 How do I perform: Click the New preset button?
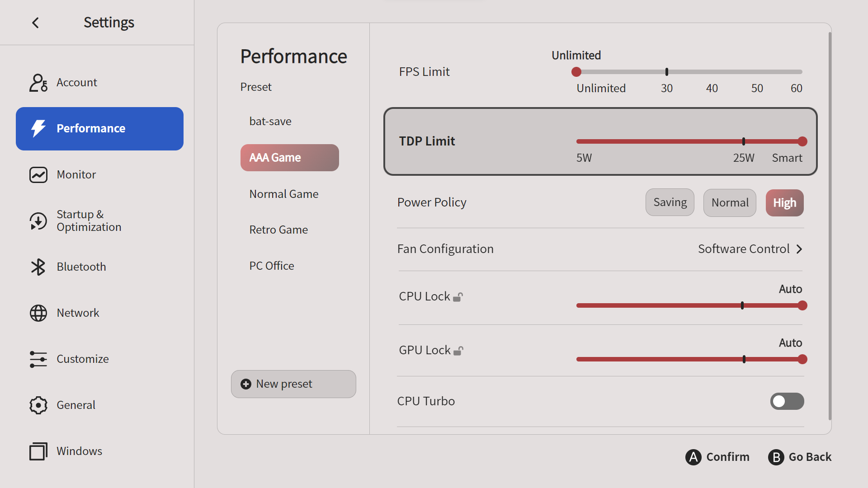click(293, 384)
